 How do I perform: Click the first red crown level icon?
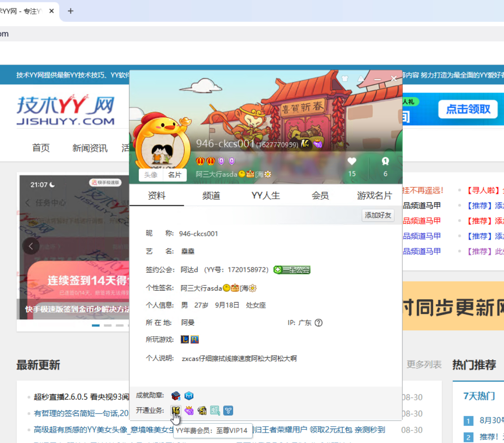click(x=200, y=161)
